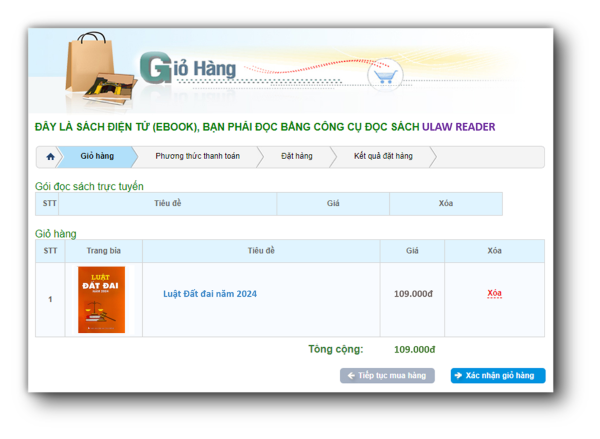This screenshot has width=600, height=439.
Task: Click the Trang bìa column header
Action: coord(104,251)
